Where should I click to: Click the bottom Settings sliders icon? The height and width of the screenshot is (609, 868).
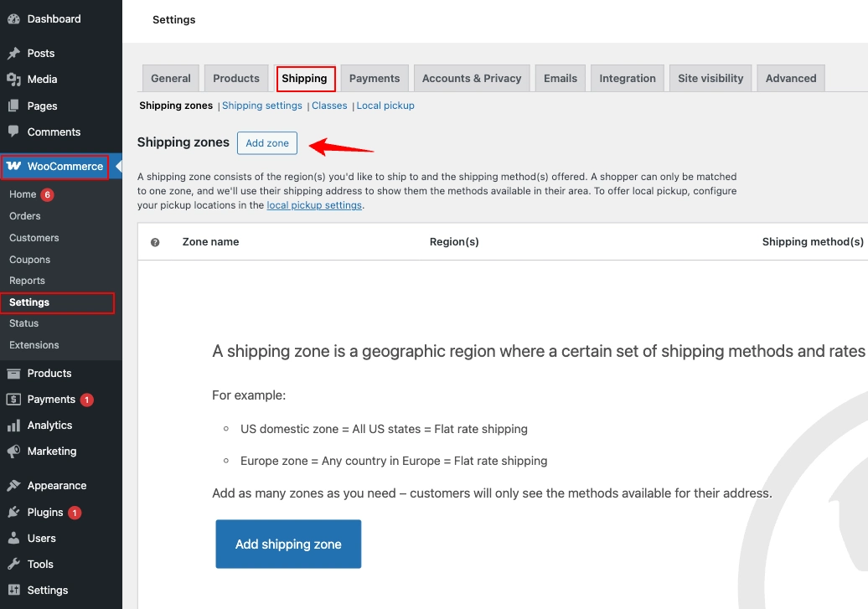click(x=14, y=591)
